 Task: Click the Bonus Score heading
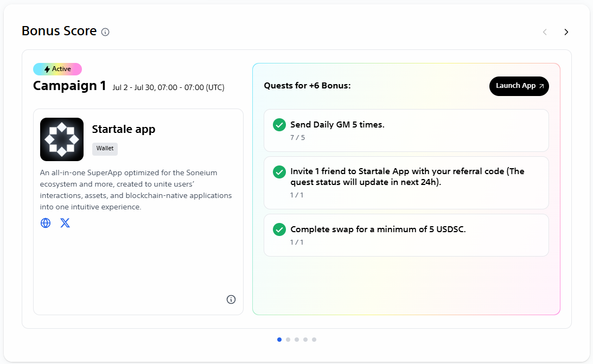[59, 31]
